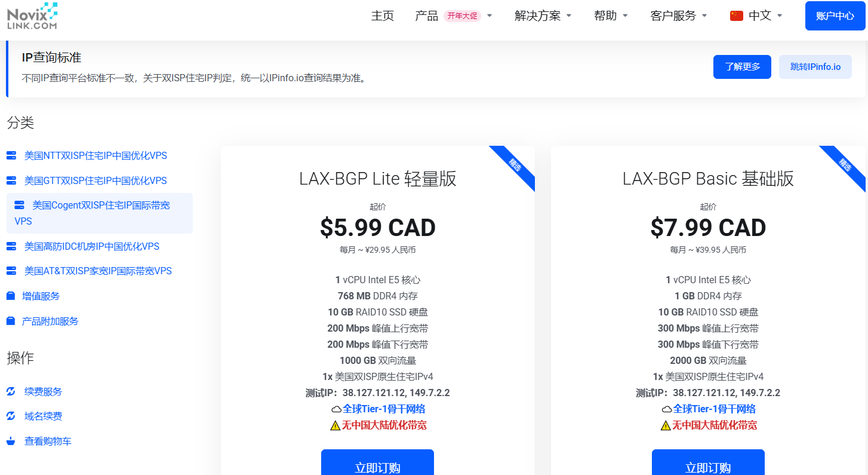Viewport: 868px width, 475px height.
Task: Click 每月 ~ ¥29.95 人民币 text
Action: click(378, 250)
